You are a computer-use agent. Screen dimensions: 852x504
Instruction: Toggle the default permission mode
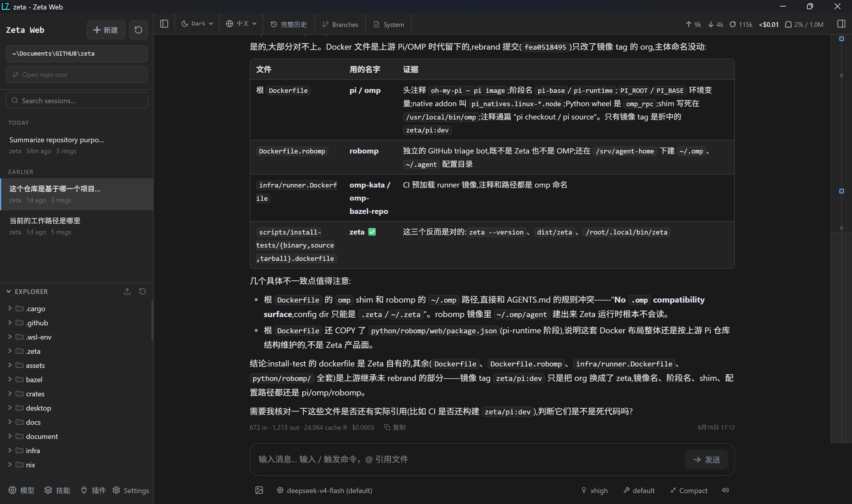[639, 490]
